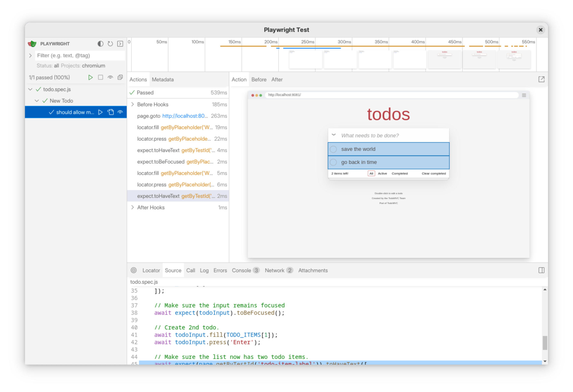The image size is (573, 392).
Task: Switch to the Metadata tab
Action: click(x=163, y=79)
